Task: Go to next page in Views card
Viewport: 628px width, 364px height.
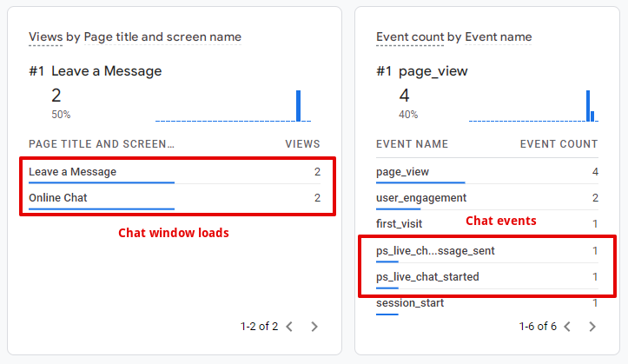Action: 314,327
